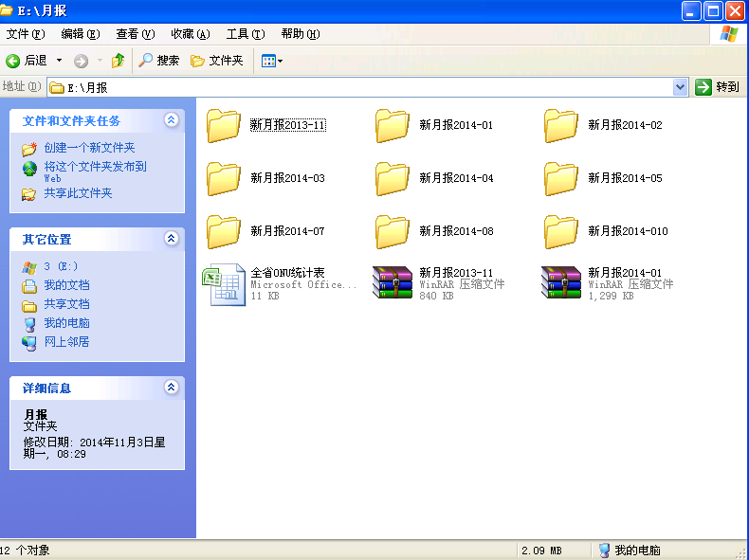Open 网上邻居 link in 其它位置

(67, 342)
